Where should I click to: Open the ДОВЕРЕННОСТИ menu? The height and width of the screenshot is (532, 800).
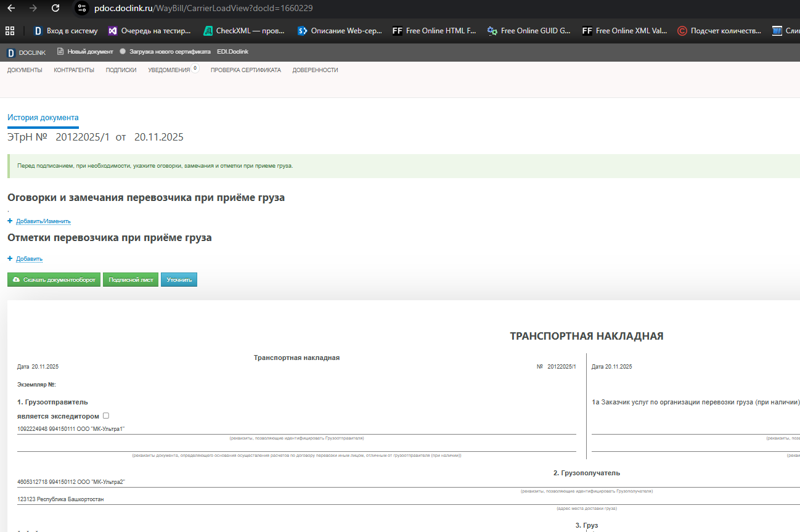(x=316, y=70)
